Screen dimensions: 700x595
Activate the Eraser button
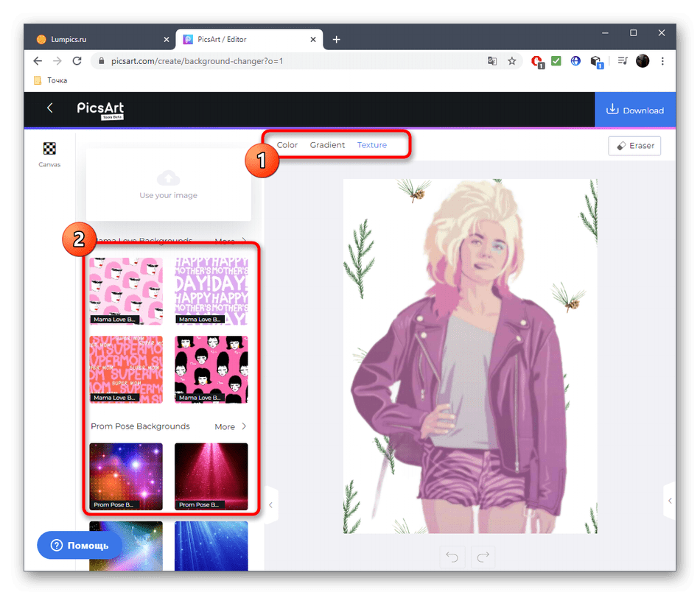(x=634, y=146)
